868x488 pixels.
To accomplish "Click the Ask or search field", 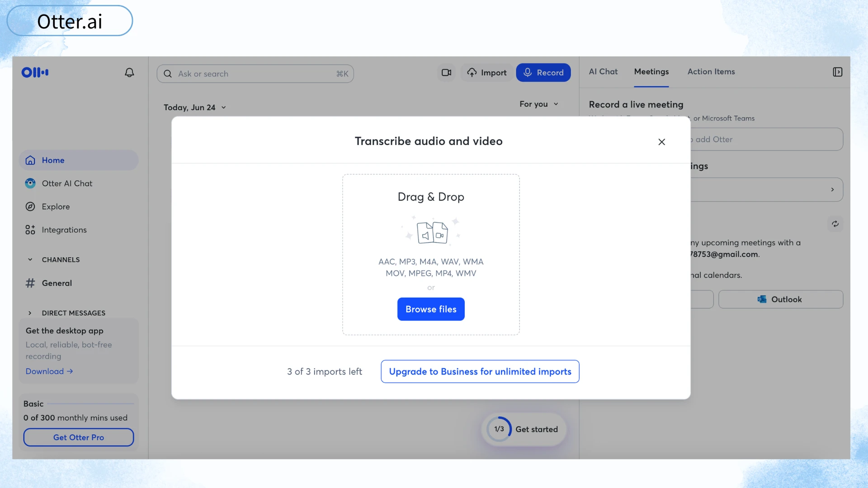I will pyautogui.click(x=255, y=74).
